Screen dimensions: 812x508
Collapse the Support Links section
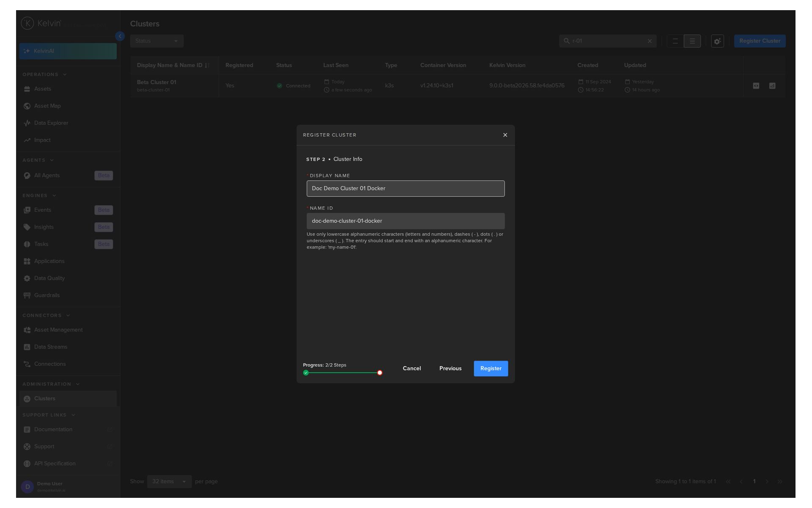pyautogui.click(x=73, y=415)
